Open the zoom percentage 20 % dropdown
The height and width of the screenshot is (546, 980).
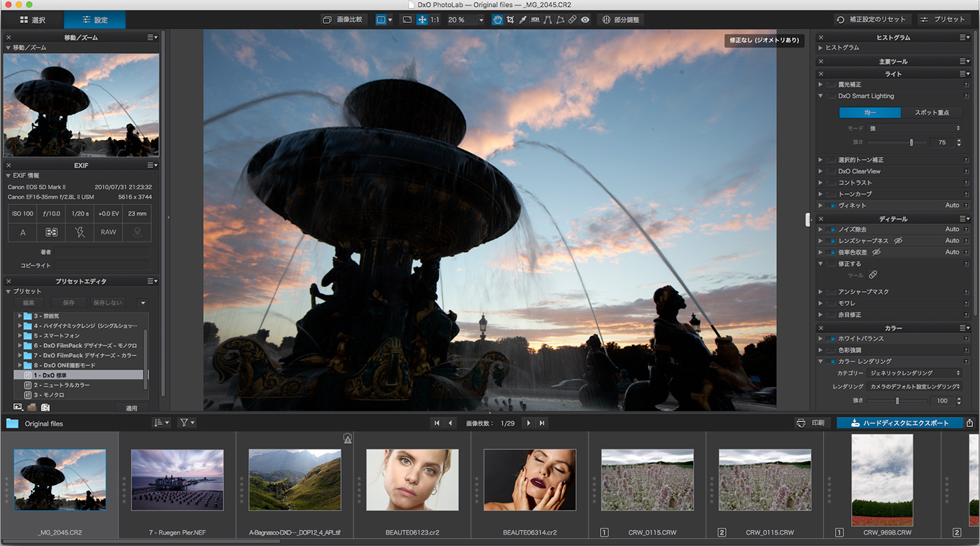coord(481,20)
